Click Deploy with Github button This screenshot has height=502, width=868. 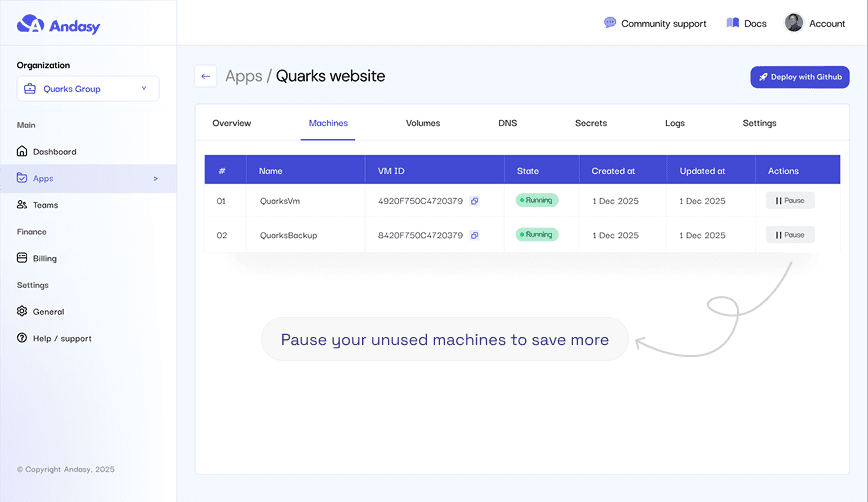tap(799, 77)
